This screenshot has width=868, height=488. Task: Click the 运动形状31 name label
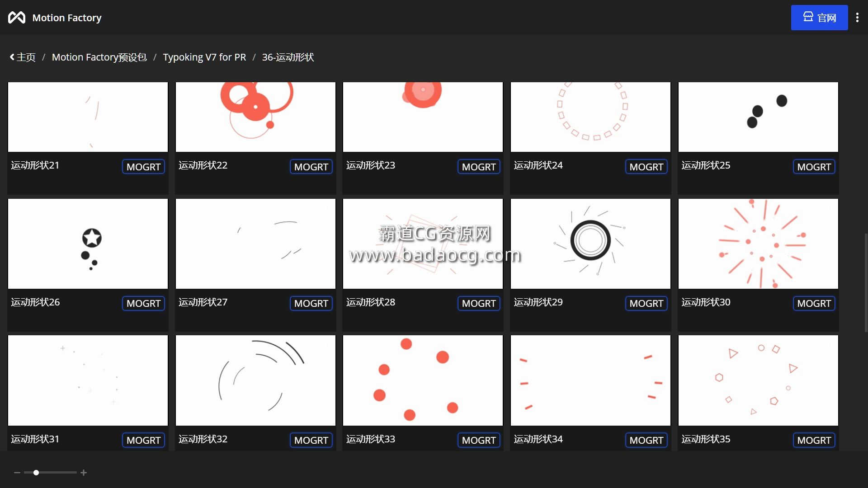coord(35,439)
